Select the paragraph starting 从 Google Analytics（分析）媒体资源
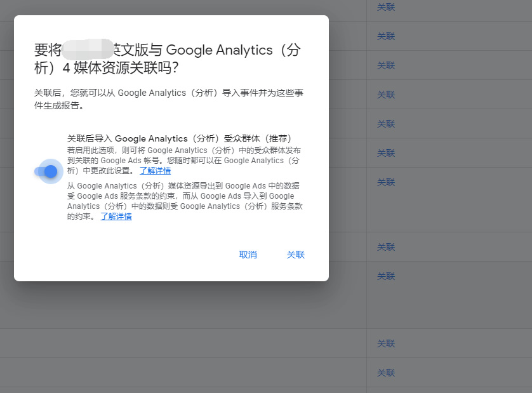This screenshot has height=393, width=532. tap(185, 201)
